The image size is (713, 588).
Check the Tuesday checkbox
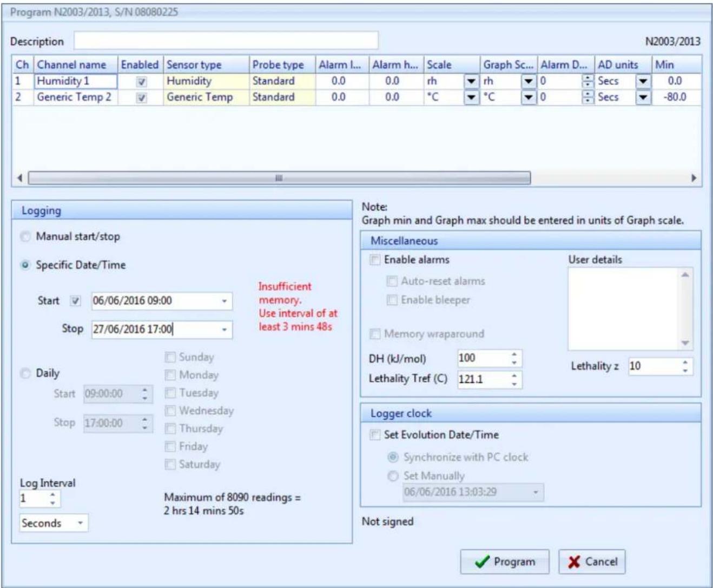pyautogui.click(x=170, y=393)
